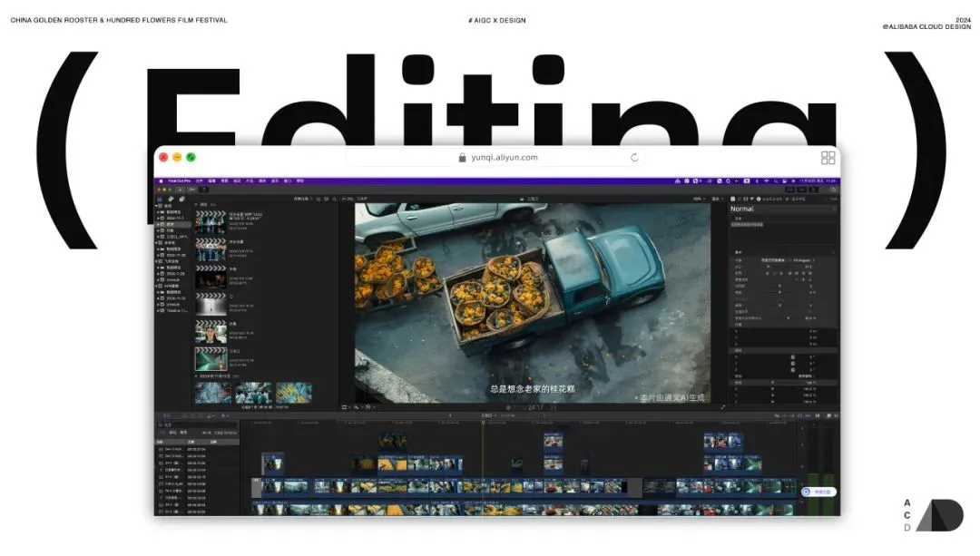Viewport: 980px width, 556px height.
Task: Open Control Center in the menu bar
Action: [784, 181]
